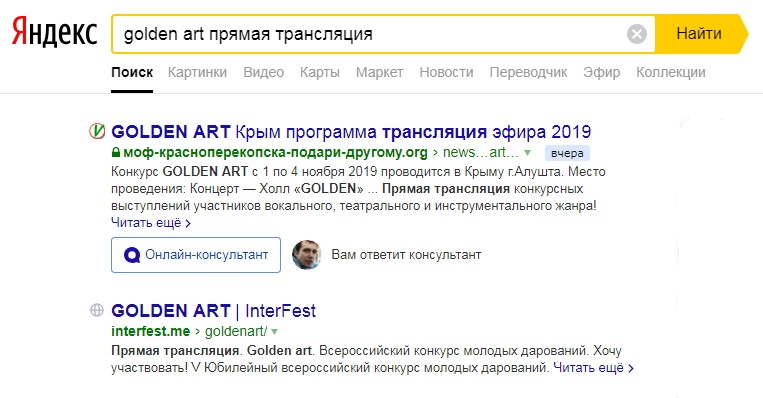The width and height of the screenshot is (763, 398).
Task: Click the green lock icon by the URL
Action: tap(116, 152)
